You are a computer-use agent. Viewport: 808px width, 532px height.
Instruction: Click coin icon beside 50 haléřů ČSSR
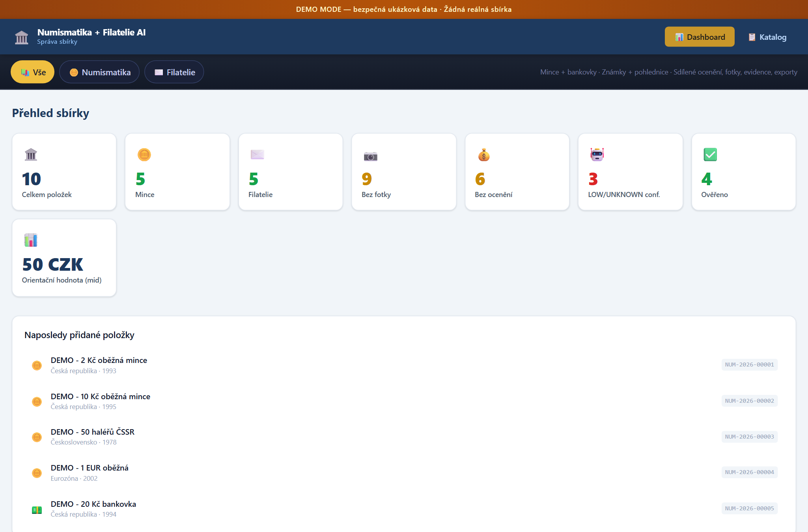coord(37,437)
